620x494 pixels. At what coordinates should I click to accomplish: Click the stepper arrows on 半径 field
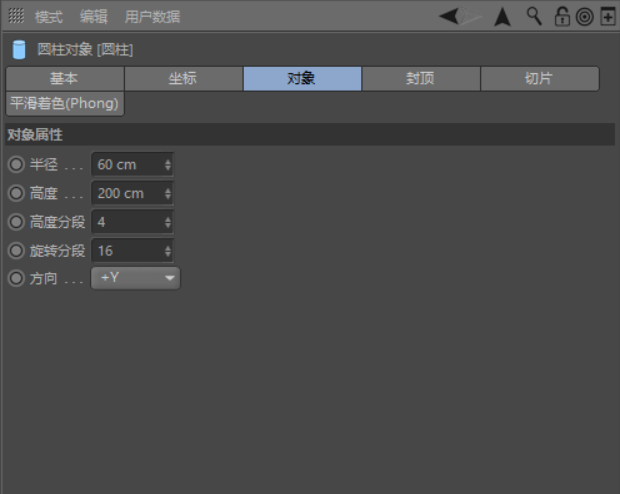pyautogui.click(x=167, y=164)
